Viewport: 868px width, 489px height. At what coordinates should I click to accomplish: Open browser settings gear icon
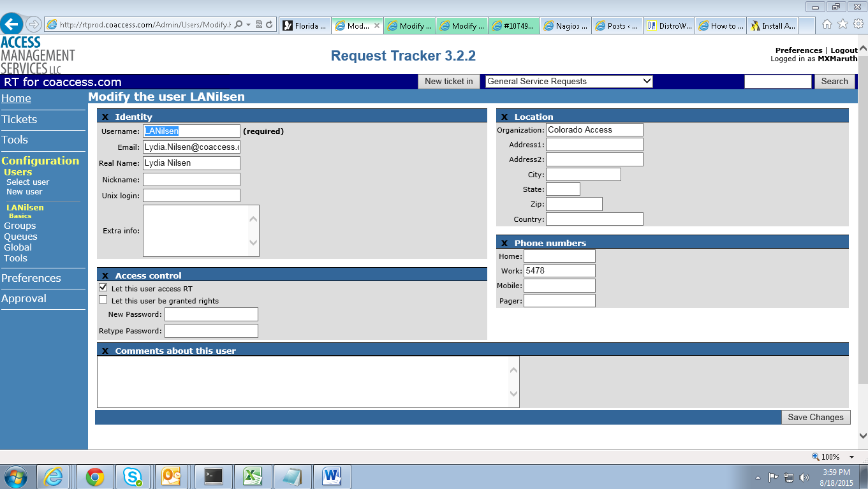(x=858, y=24)
